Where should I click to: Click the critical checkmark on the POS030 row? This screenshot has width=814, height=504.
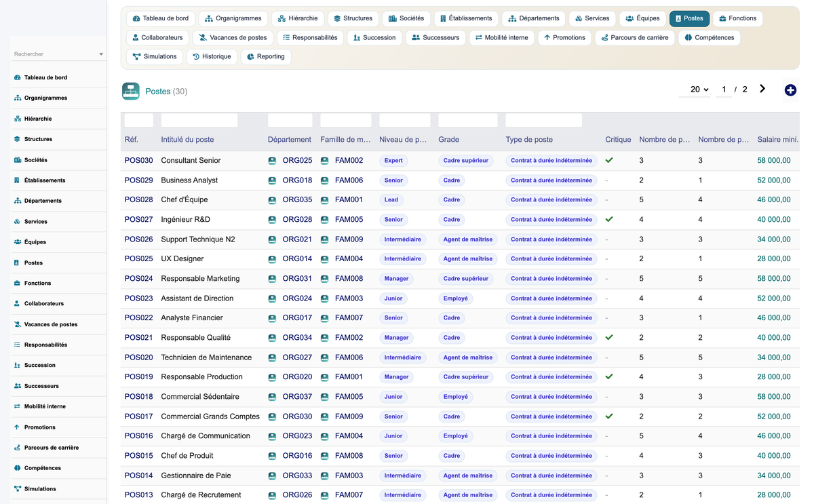pyautogui.click(x=609, y=161)
